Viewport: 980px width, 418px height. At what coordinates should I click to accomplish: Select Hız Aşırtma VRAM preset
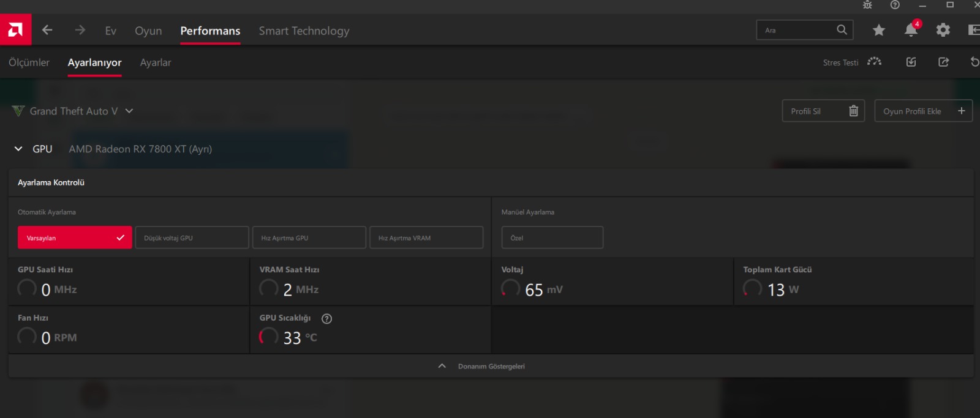[426, 237]
